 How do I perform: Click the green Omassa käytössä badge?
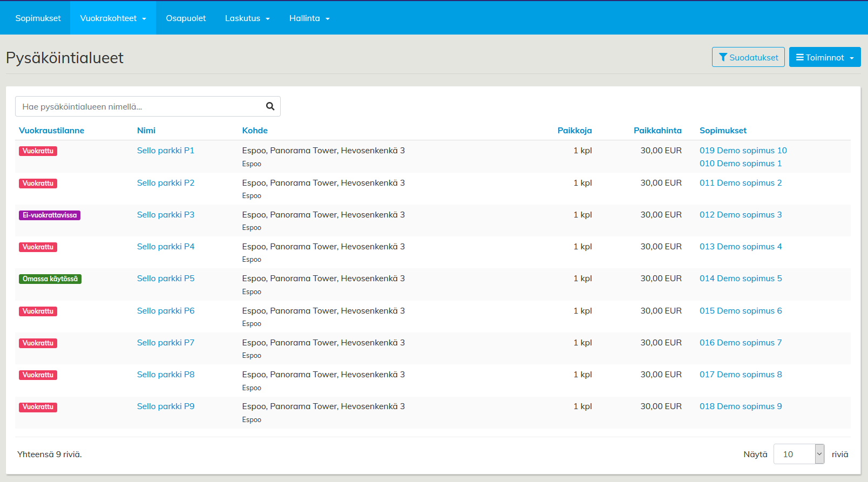point(50,279)
